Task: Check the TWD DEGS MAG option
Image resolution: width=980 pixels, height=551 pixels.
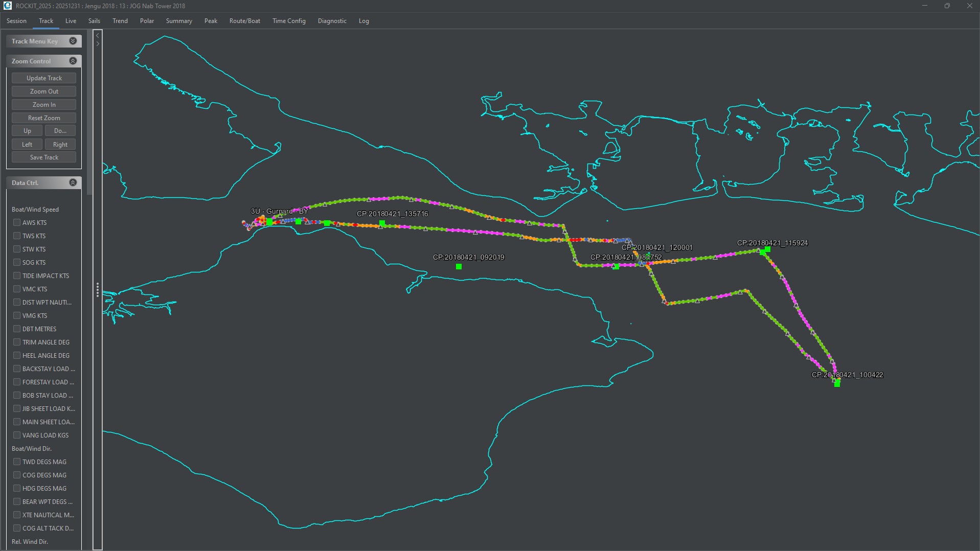Action: tap(17, 462)
